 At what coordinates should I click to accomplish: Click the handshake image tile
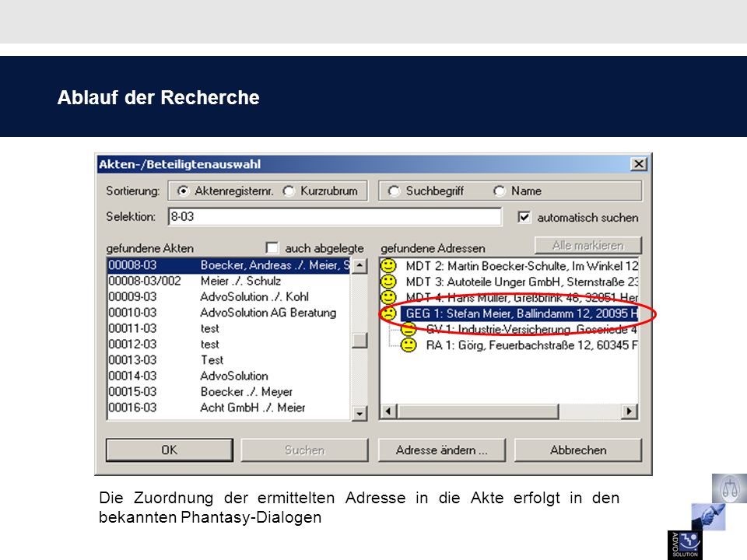pos(708,516)
